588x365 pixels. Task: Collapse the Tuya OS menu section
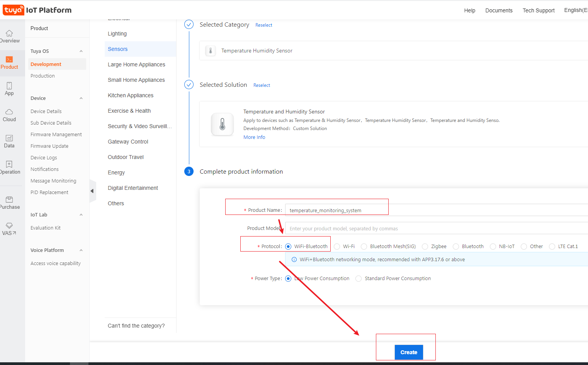pyautogui.click(x=81, y=51)
